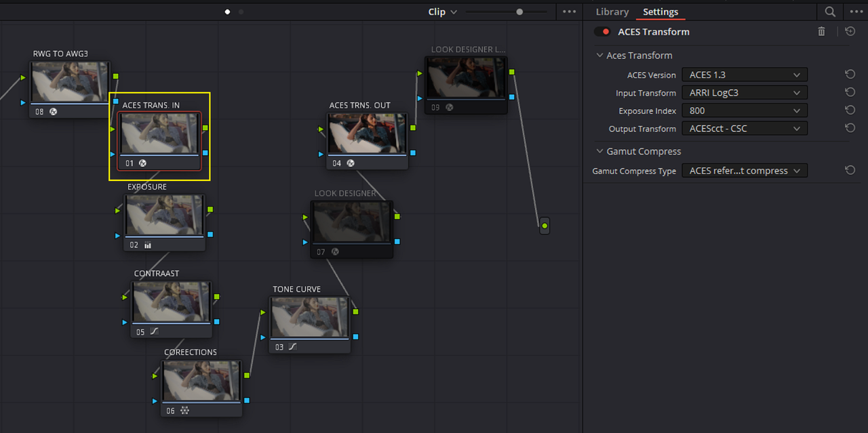This screenshot has width=868, height=433.
Task: Collapse the Gamut Compress section
Action: pos(599,151)
